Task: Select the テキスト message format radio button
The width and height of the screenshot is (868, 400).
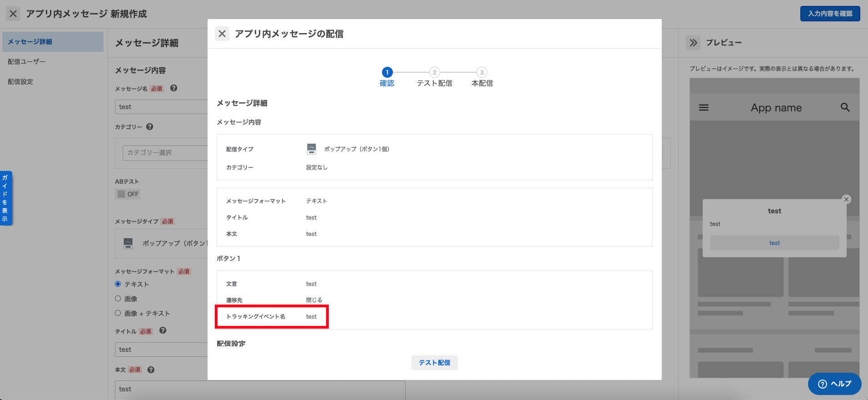Action: (118, 284)
